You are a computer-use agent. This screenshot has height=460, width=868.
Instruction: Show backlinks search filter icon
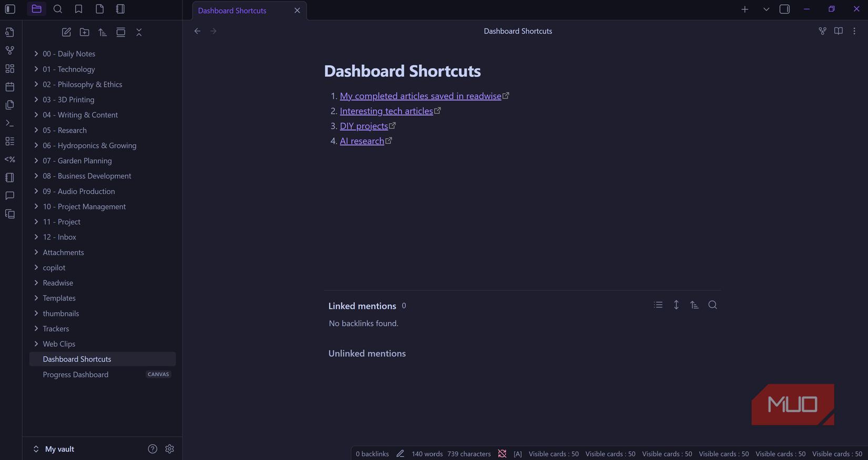point(713,305)
